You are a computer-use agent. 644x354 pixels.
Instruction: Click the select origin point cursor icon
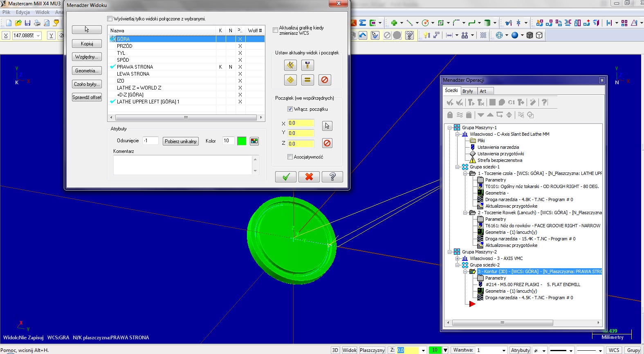coord(327,126)
